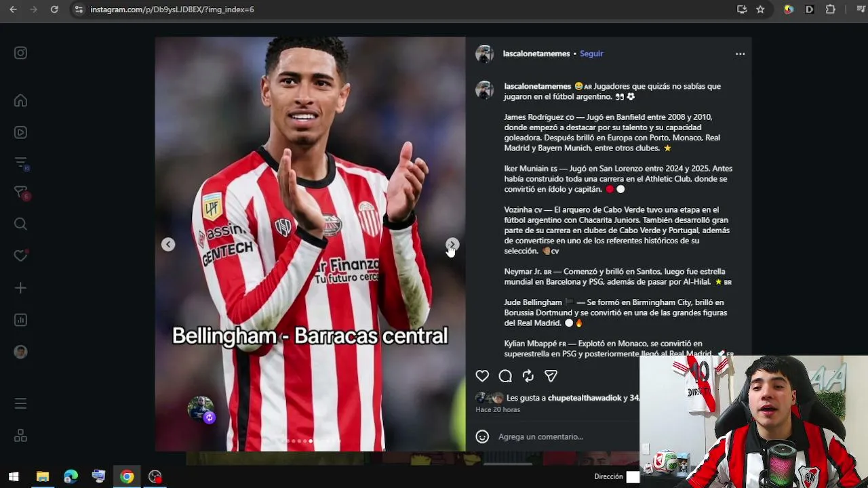Open Messages with red notification badge
Viewport: 868px width, 488px height.
21,193
